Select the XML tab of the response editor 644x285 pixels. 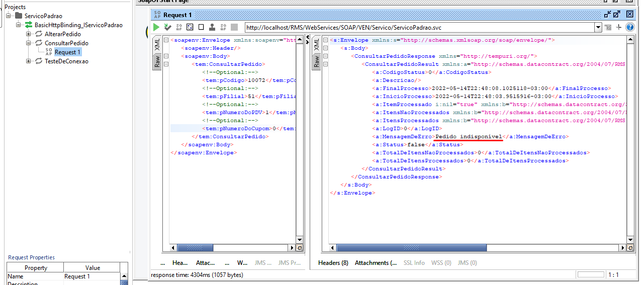317,44
